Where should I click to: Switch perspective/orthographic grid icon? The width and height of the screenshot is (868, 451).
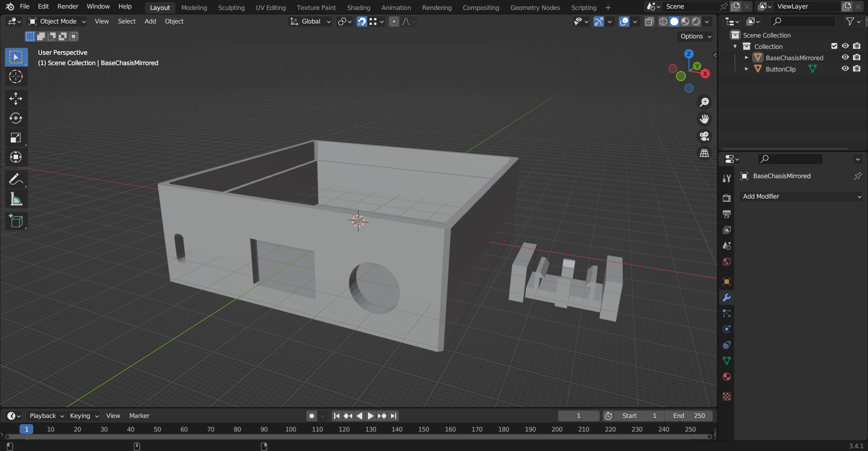click(704, 153)
